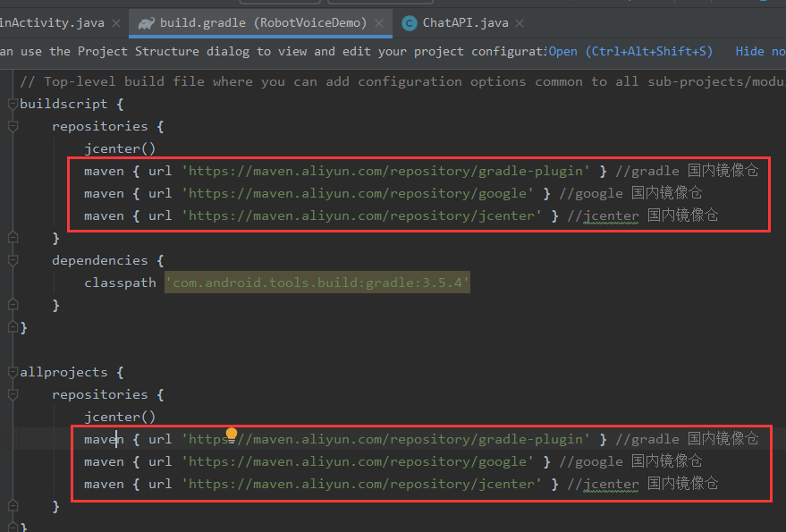
Task: Collapse the allprojects block fold marker
Action: click(x=13, y=372)
